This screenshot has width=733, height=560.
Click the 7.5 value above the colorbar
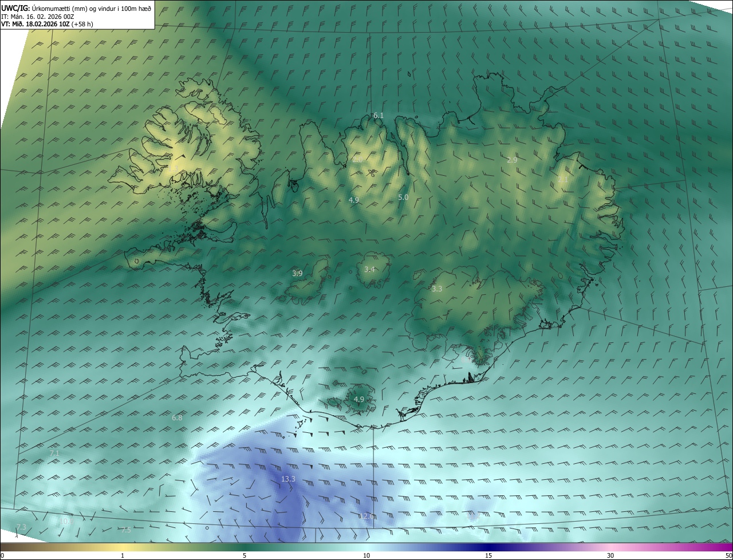126,530
